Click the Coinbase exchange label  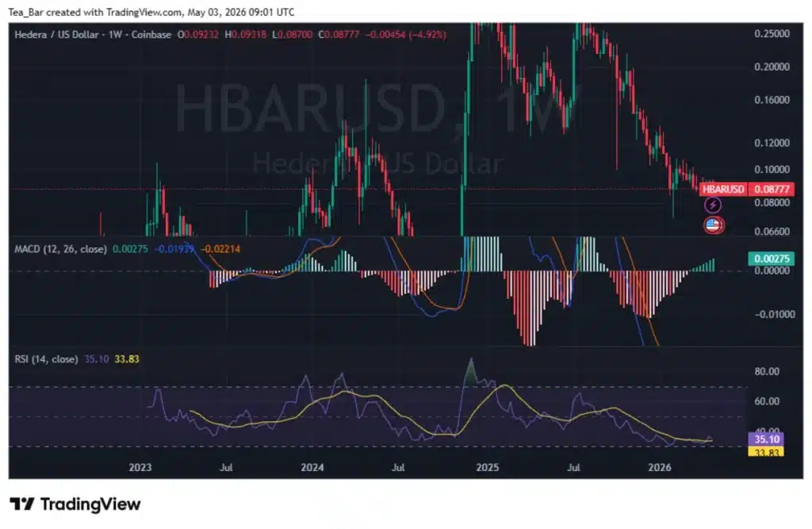point(151,35)
